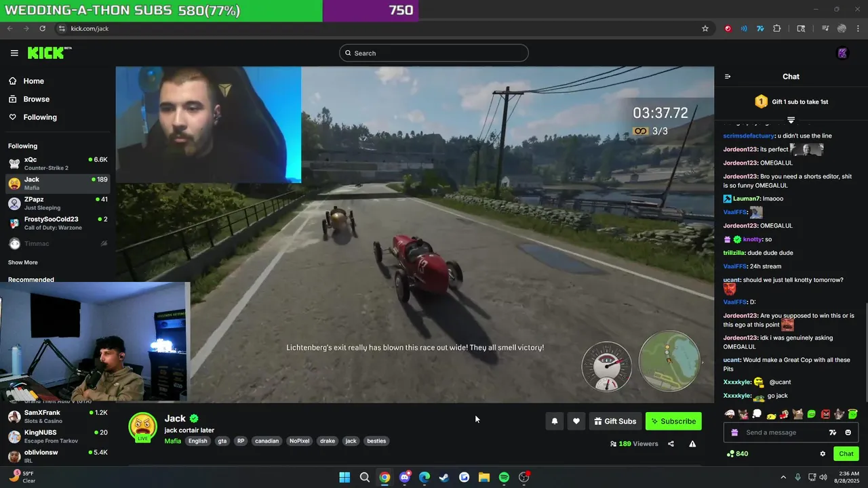Image resolution: width=868 pixels, height=488 pixels.
Task: Click the English tag
Action: 198,441
